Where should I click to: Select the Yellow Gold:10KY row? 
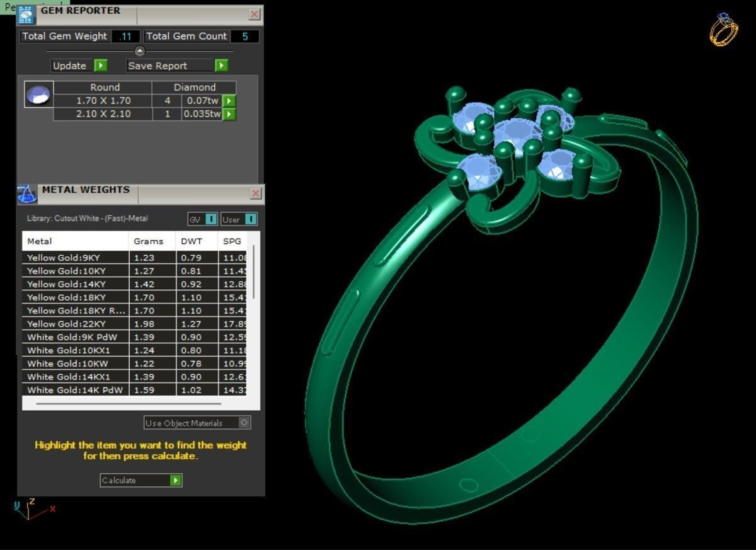click(x=135, y=271)
